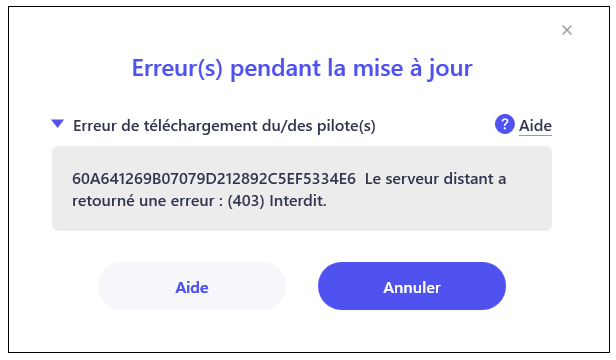
Task: Click the words mise à jour in the heading
Action: coord(412,68)
